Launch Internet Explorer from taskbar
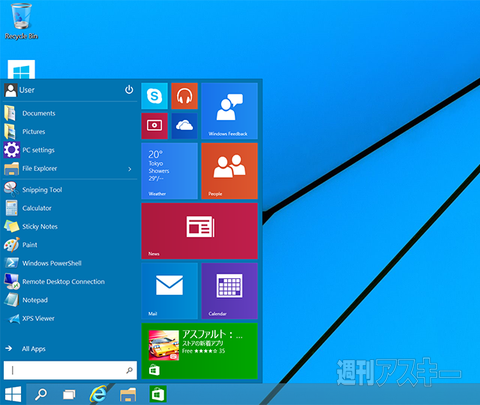 coord(98,394)
